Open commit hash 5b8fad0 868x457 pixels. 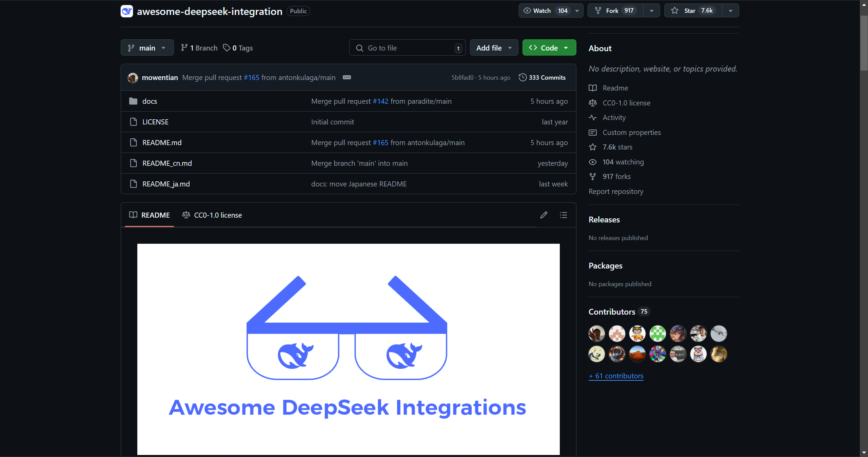[462, 78]
